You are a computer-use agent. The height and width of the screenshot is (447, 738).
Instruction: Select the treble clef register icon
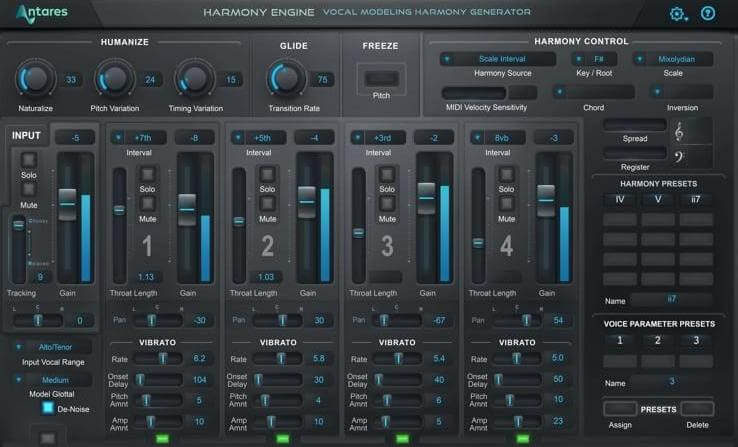point(679,132)
